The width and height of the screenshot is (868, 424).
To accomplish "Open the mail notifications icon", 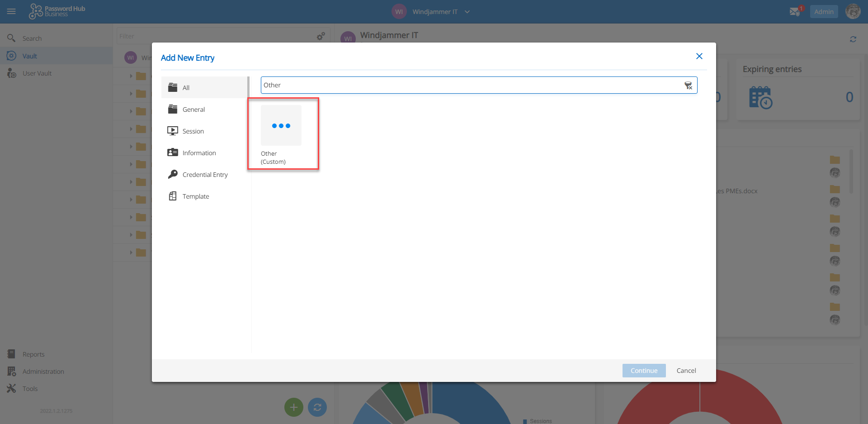I will 795,12.
